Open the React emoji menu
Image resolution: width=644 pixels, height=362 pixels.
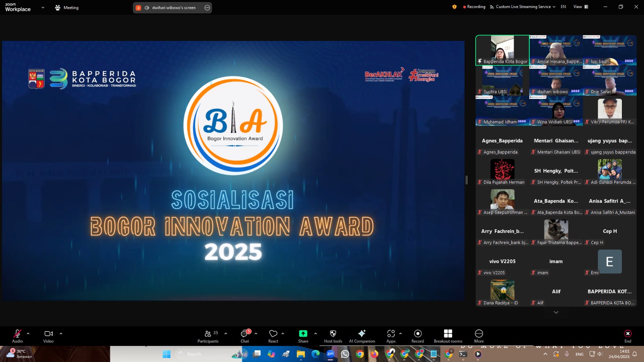[273, 336]
